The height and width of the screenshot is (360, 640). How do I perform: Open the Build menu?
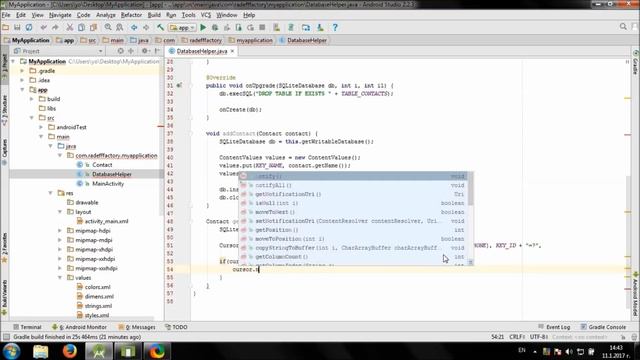coord(154,15)
